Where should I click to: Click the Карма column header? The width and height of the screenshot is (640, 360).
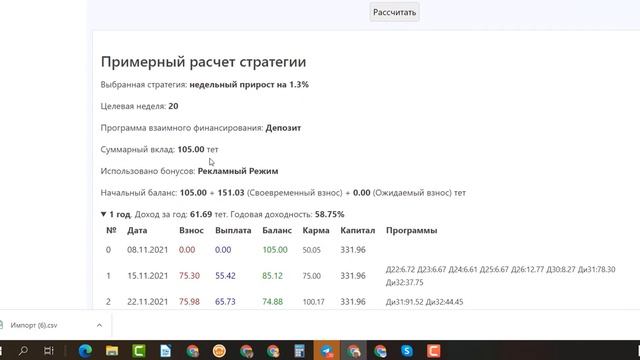pos(316,230)
